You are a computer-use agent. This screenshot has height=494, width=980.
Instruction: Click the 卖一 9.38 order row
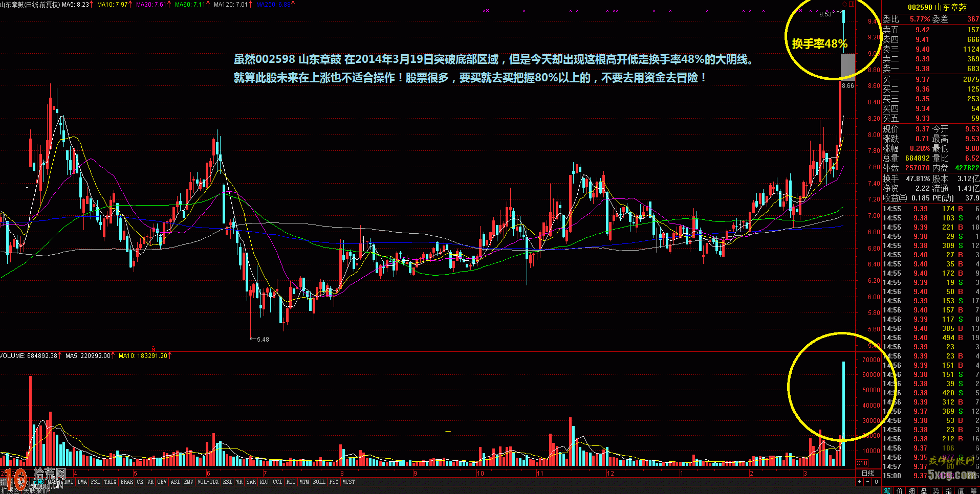pyautogui.click(x=931, y=69)
